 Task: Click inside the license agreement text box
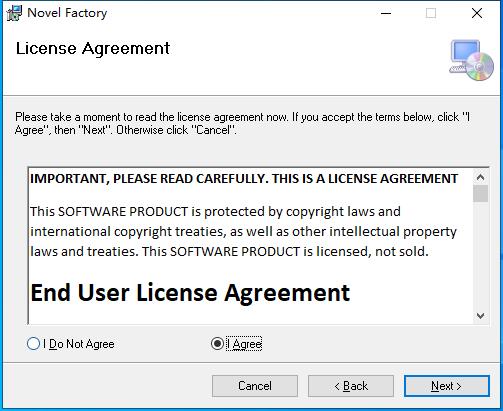251,246
